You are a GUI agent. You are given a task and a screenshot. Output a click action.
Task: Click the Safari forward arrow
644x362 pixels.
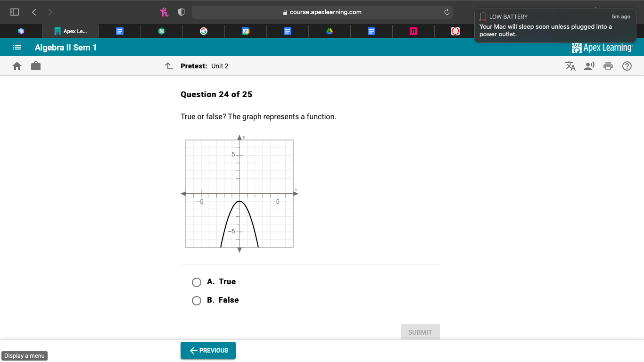(50, 12)
